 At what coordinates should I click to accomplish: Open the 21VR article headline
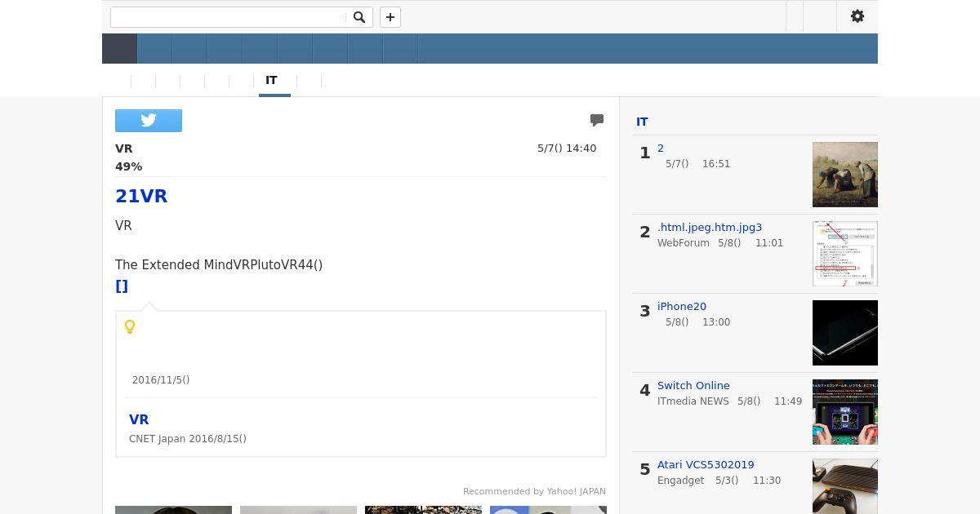pyautogui.click(x=141, y=196)
